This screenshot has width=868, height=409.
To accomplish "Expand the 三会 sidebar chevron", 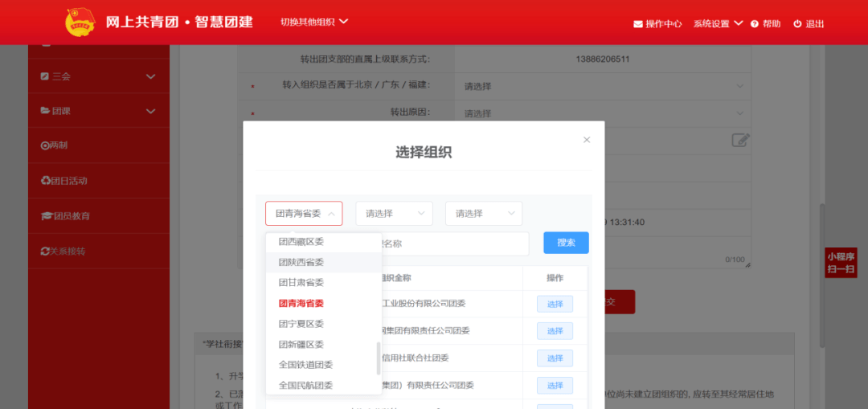I will (150, 76).
